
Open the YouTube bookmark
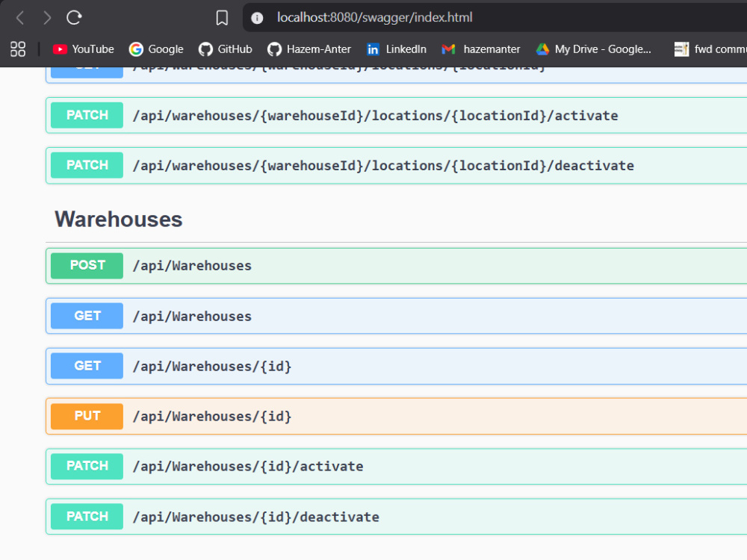(x=84, y=49)
